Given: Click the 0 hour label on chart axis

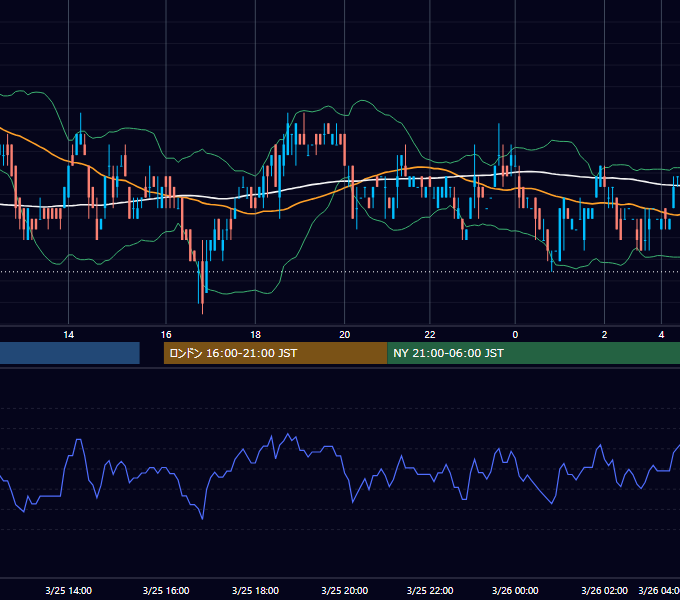Looking at the screenshot, I should [515, 335].
